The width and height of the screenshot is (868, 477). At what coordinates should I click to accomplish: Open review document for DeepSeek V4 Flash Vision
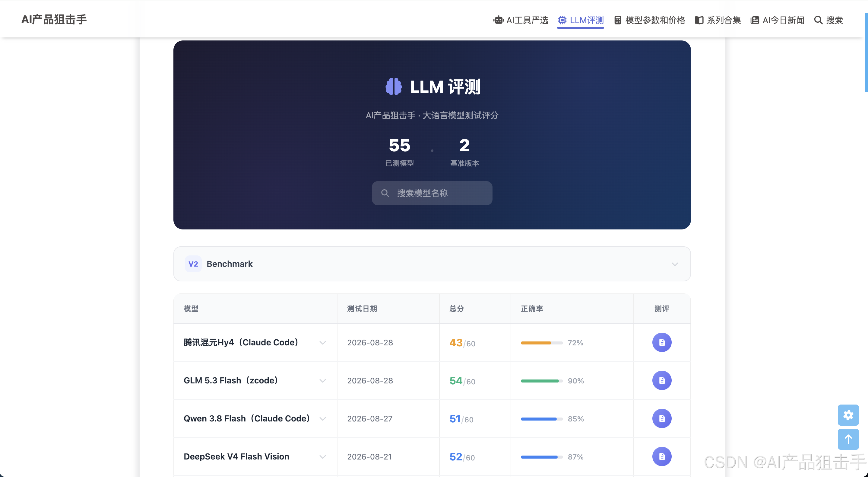click(x=662, y=457)
